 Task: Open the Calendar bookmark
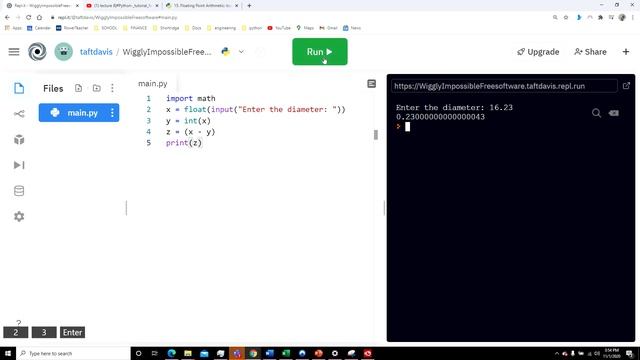point(39,28)
